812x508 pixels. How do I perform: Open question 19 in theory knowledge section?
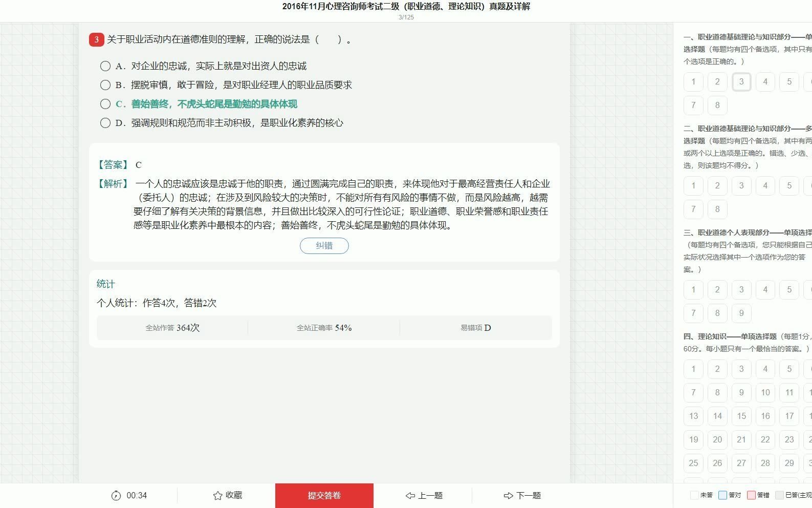pyautogui.click(x=693, y=439)
